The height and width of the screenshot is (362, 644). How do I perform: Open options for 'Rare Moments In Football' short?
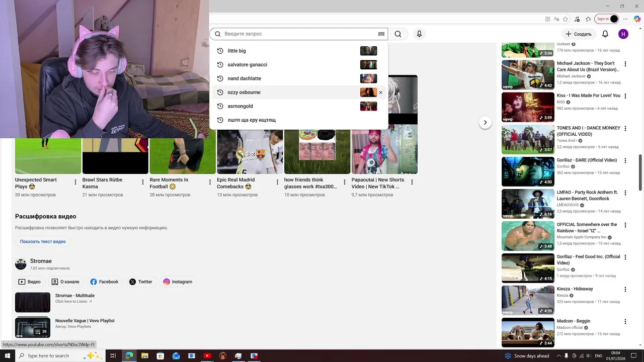click(x=210, y=182)
